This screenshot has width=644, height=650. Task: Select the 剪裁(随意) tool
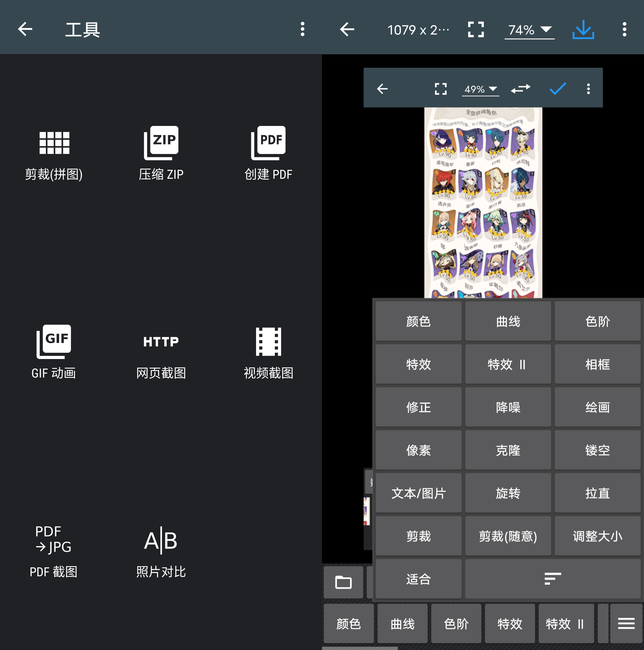tap(508, 536)
